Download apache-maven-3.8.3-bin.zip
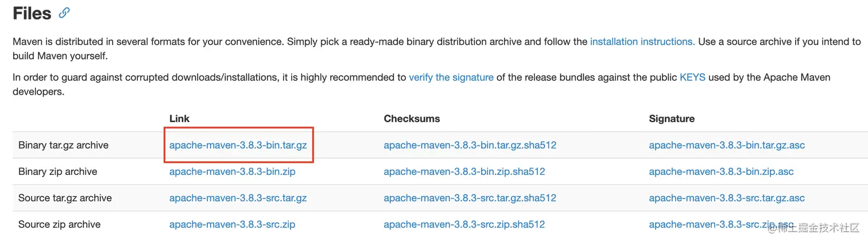This screenshot has height=242, width=868. click(x=232, y=171)
